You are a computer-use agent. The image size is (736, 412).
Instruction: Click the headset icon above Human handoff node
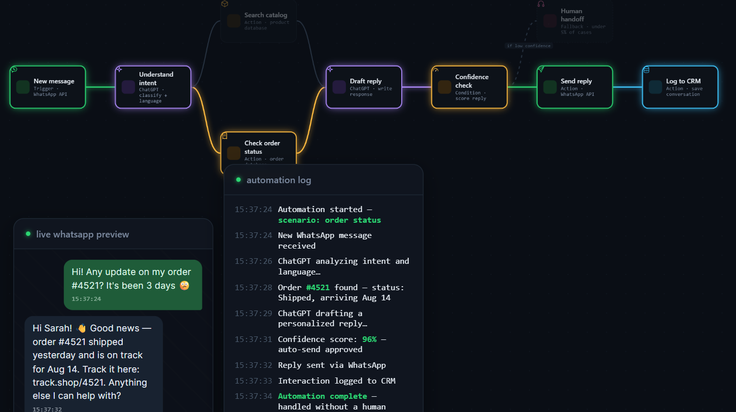541,4
